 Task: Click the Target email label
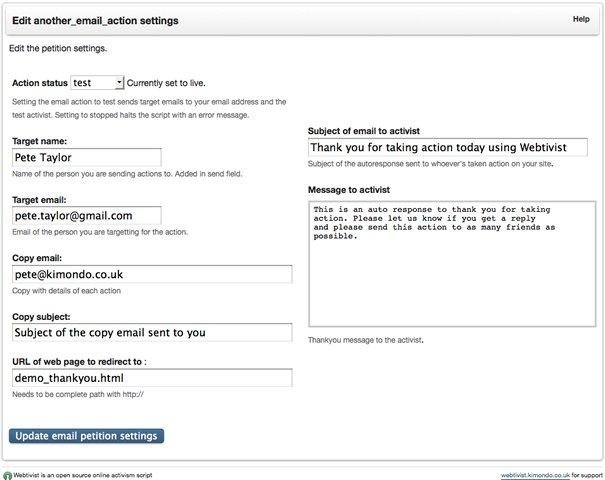click(40, 199)
